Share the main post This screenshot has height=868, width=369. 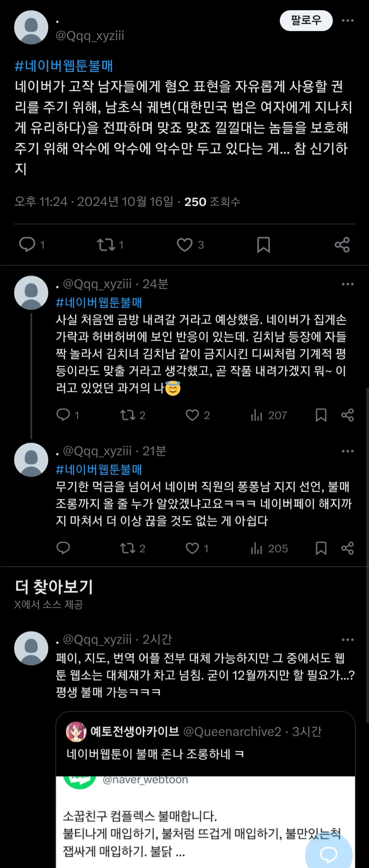[342, 245]
